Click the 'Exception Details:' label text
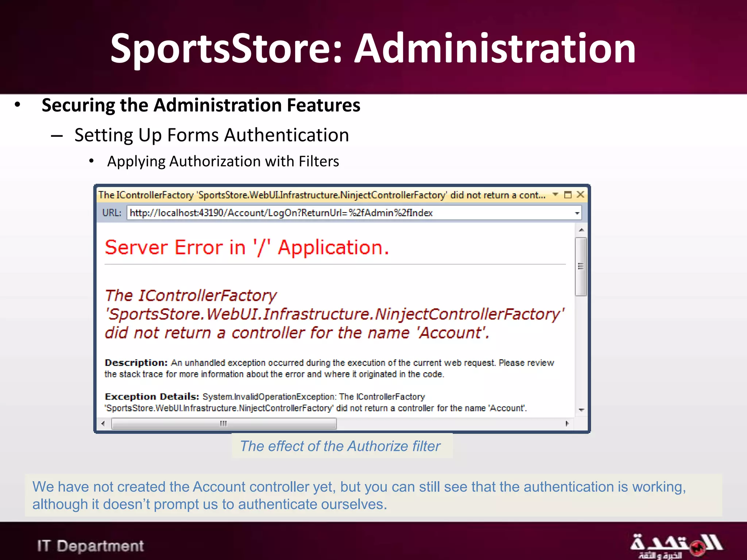 (x=152, y=396)
